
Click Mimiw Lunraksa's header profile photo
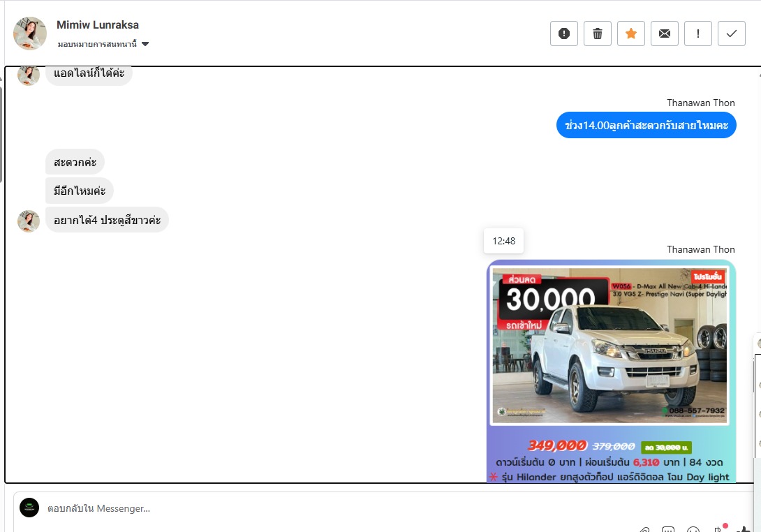point(30,34)
